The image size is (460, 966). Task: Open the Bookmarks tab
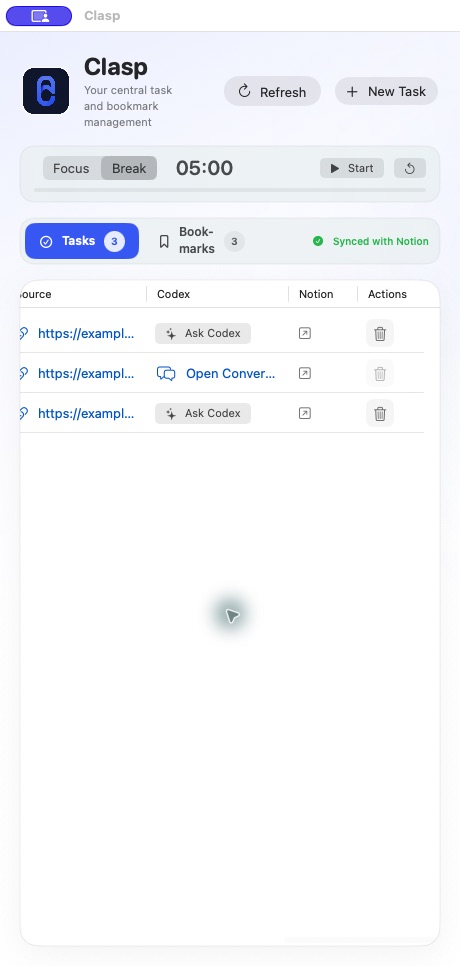200,241
